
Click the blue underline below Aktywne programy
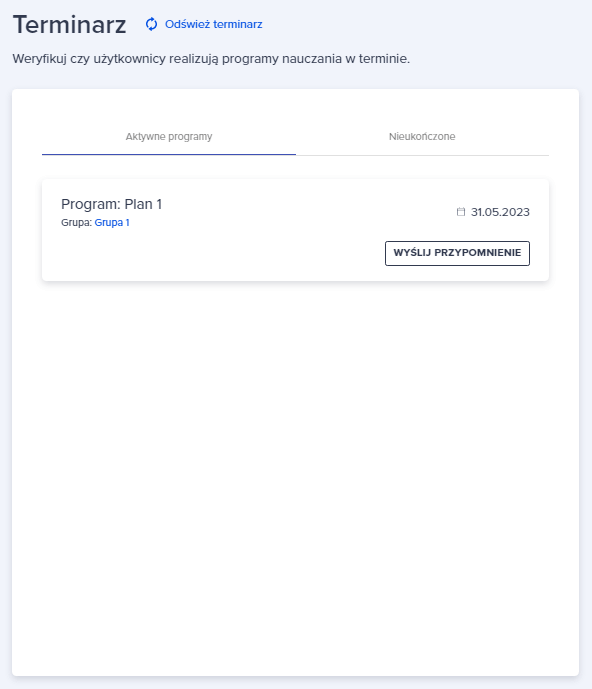click(x=169, y=155)
